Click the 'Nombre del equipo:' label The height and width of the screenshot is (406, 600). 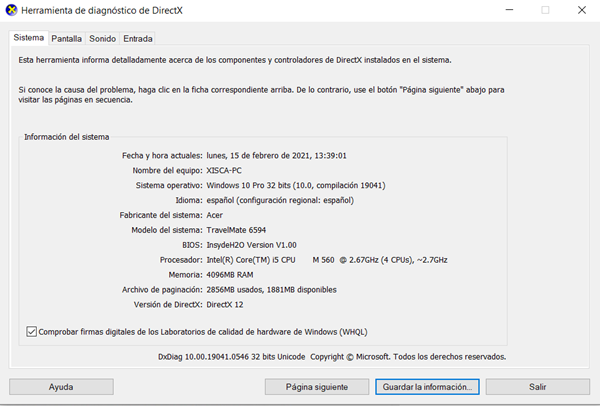168,171
